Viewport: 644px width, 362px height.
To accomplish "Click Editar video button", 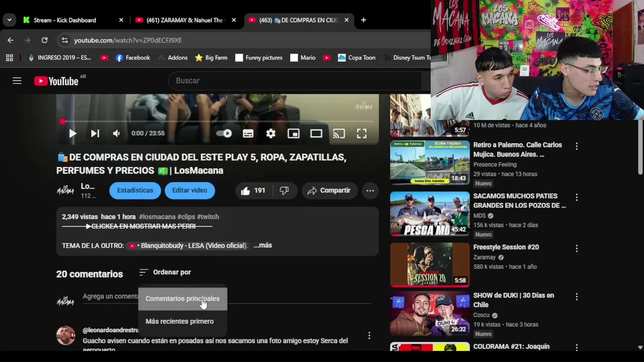I will [x=190, y=191].
